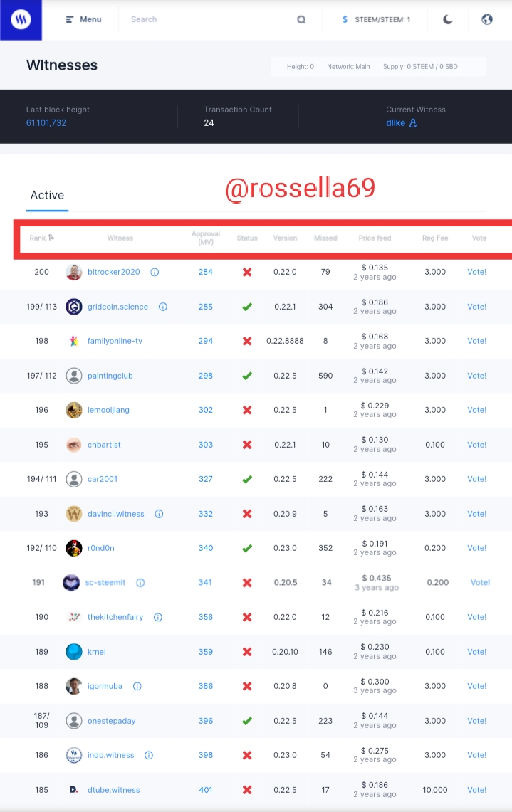Viewport: 512px width, 812px height.
Task: Vote for gridcoin.science
Action: (x=477, y=307)
